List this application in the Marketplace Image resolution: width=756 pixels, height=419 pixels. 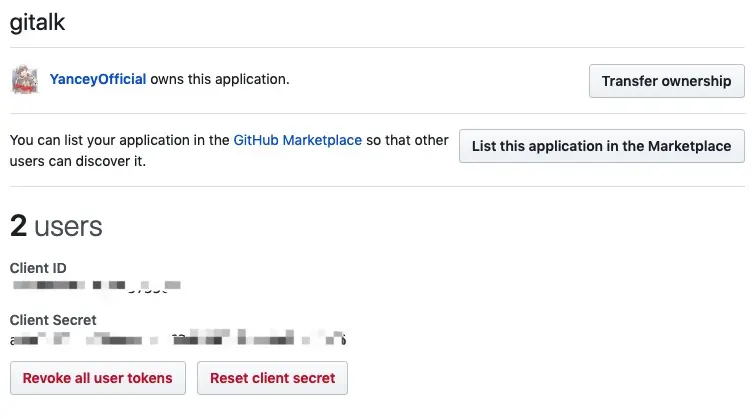(x=601, y=146)
